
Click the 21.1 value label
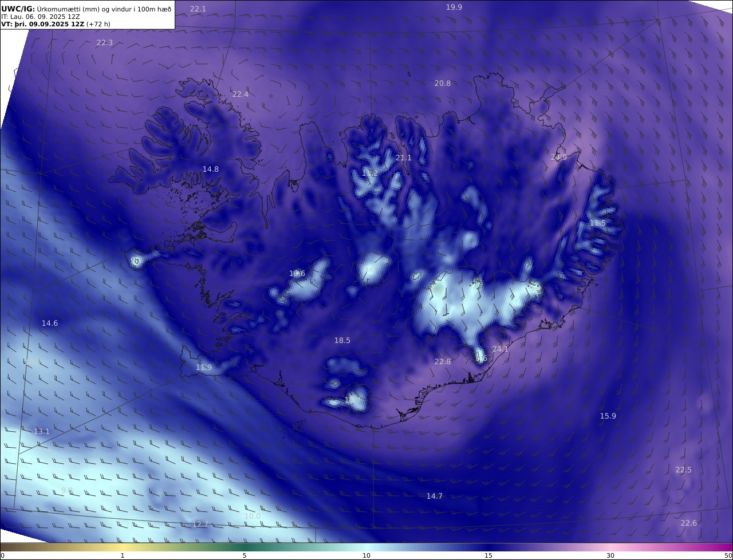[x=404, y=158]
